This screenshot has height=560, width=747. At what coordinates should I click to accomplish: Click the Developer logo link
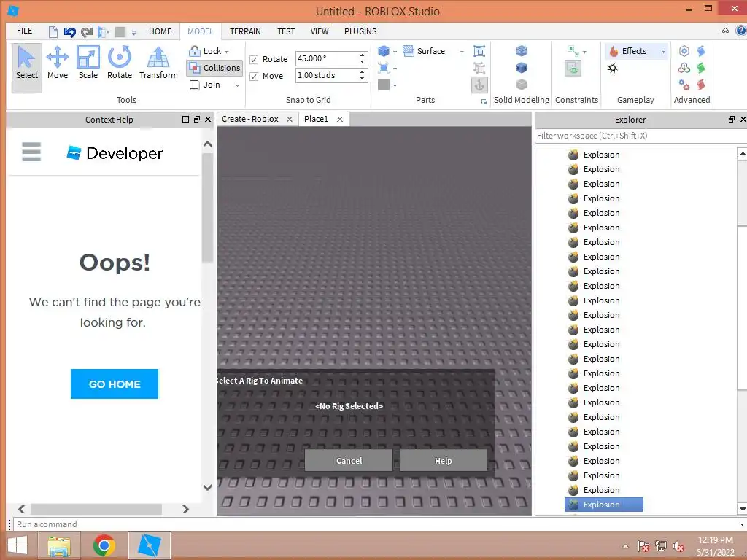(115, 153)
